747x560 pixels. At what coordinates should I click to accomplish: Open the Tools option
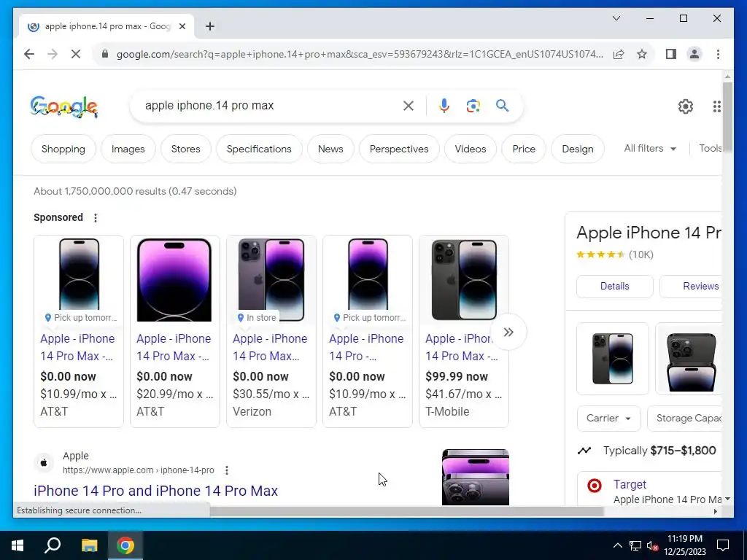710,149
